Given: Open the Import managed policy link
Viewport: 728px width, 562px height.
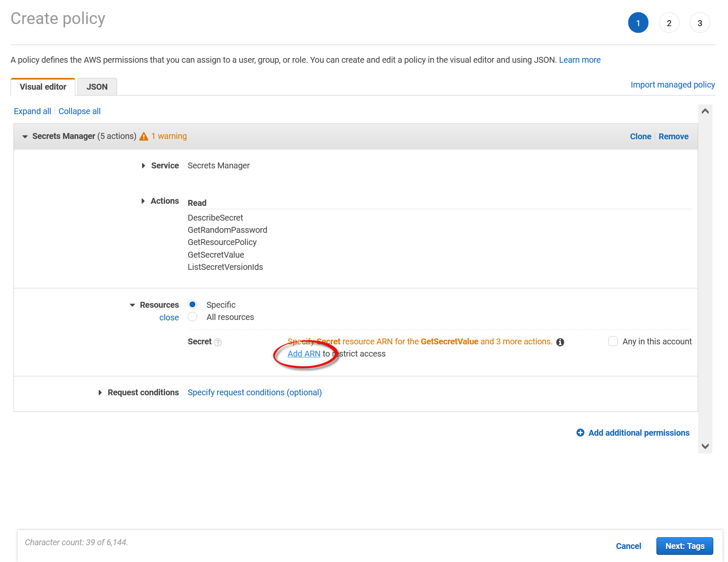Looking at the screenshot, I should click(x=672, y=85).
